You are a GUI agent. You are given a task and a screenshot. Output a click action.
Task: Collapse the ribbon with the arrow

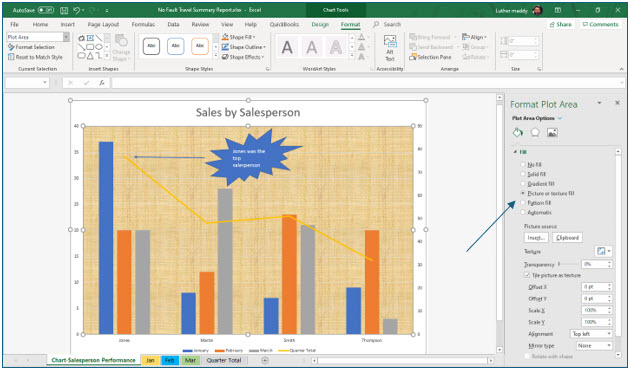tap(621, 69)
